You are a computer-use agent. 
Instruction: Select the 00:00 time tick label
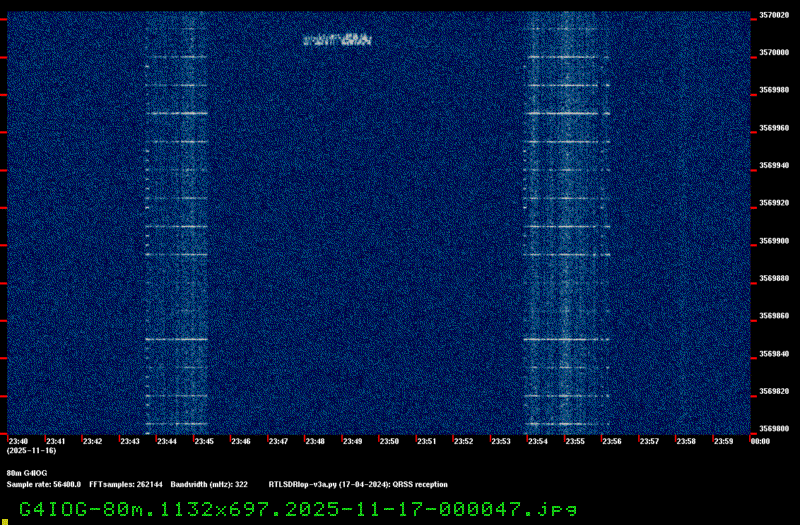760,441
